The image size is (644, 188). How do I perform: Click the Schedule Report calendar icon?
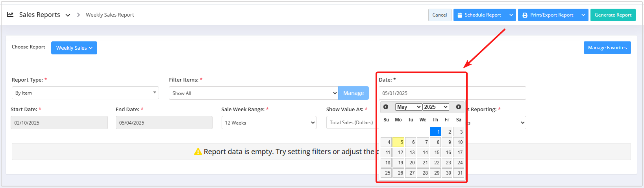click(460, 15)
